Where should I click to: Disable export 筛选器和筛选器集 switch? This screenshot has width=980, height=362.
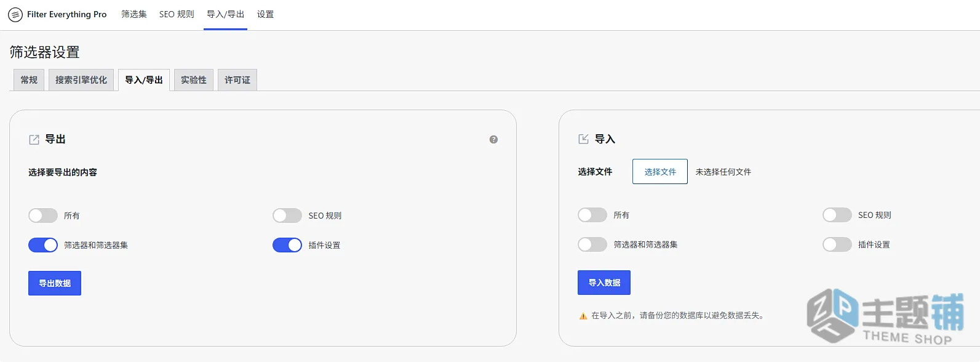pos(43,245)
